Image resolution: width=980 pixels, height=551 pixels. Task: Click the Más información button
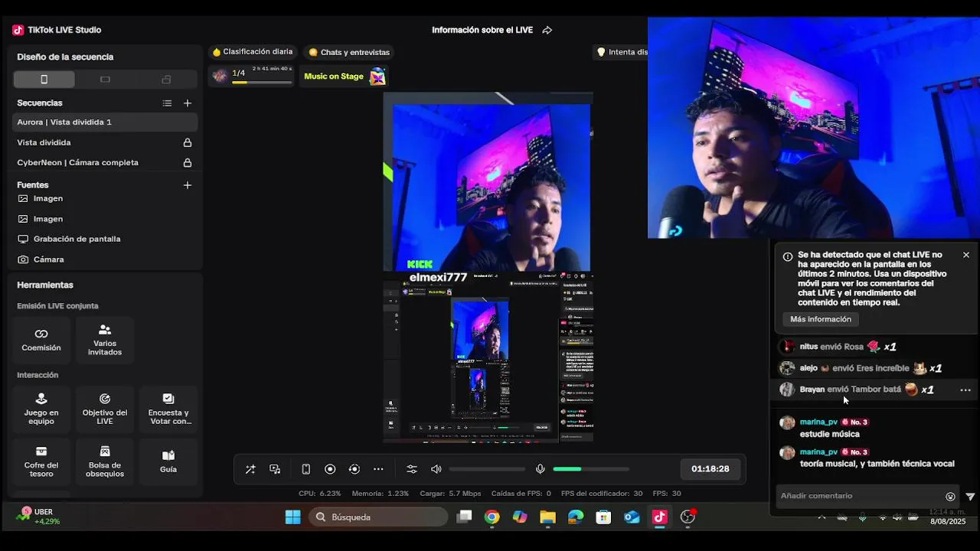[821, 319]
